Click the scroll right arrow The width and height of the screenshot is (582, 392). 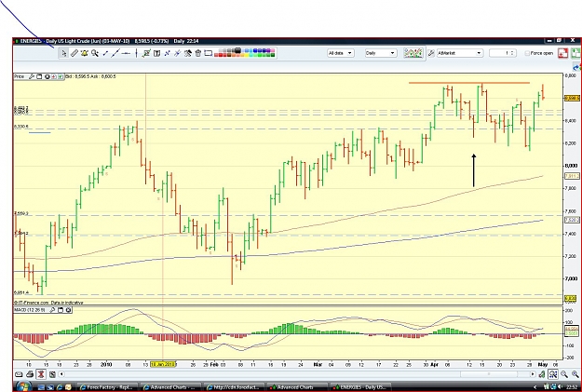pos(533,374)
